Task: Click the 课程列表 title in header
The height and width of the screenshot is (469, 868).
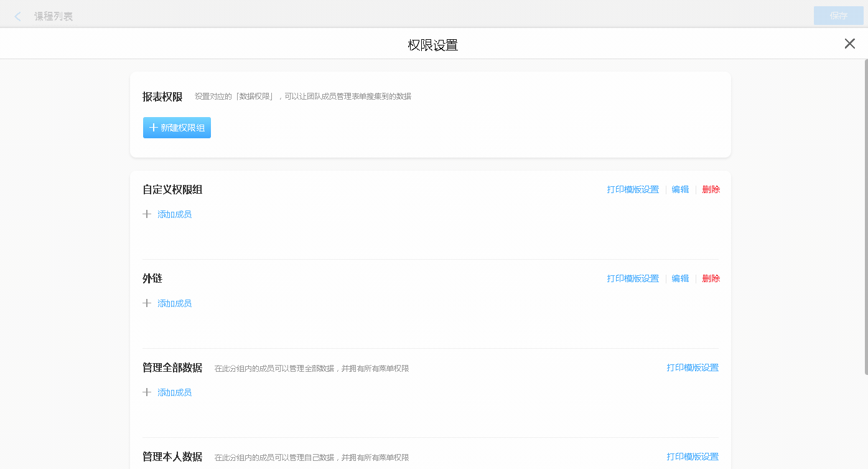Action: 54,16
